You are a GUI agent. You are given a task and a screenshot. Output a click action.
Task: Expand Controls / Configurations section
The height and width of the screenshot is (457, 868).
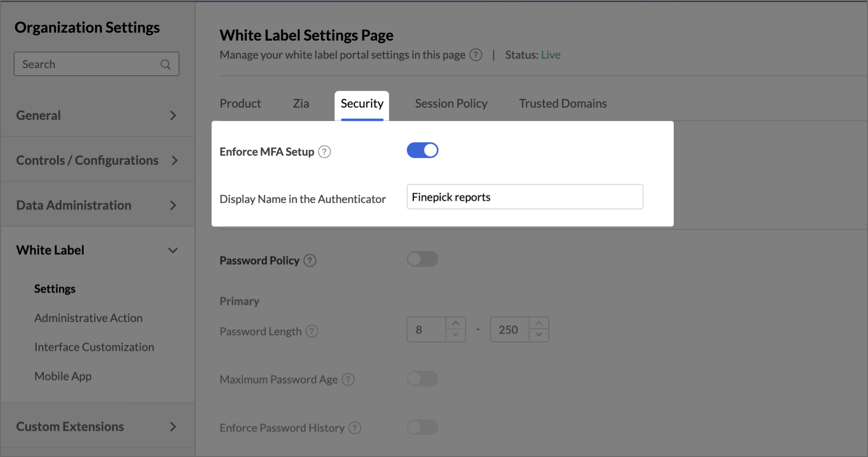(174, 160)
